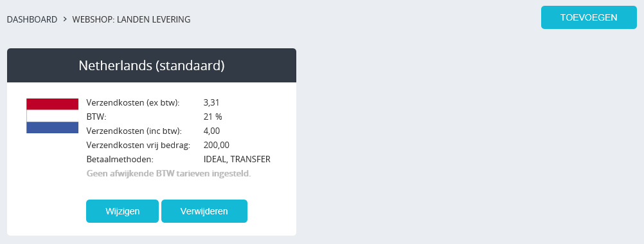Select the 4,00 shipping cost value
The width and height of the screenshot is (644, 244).
212,131
